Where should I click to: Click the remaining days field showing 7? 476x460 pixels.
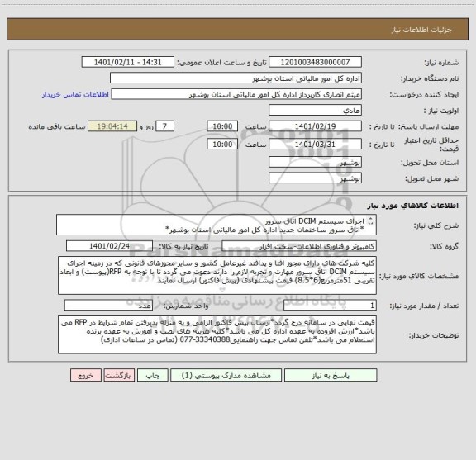164,126
